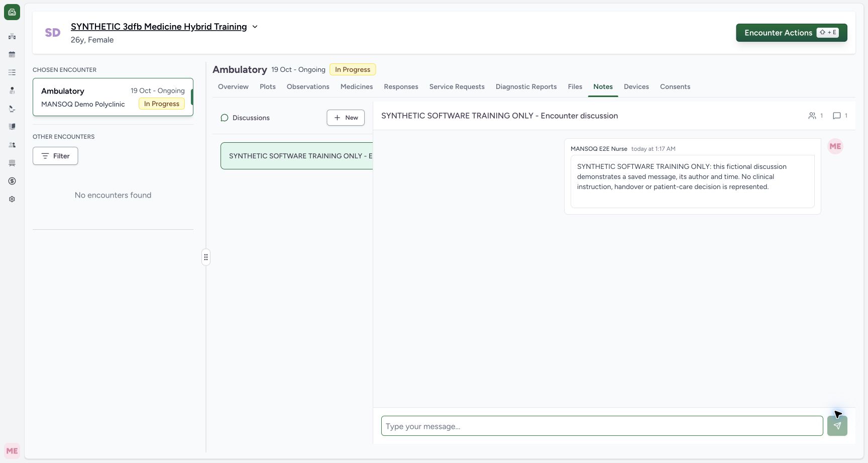
Task: Click the send message paper-plane button
Action: point(837,426)
